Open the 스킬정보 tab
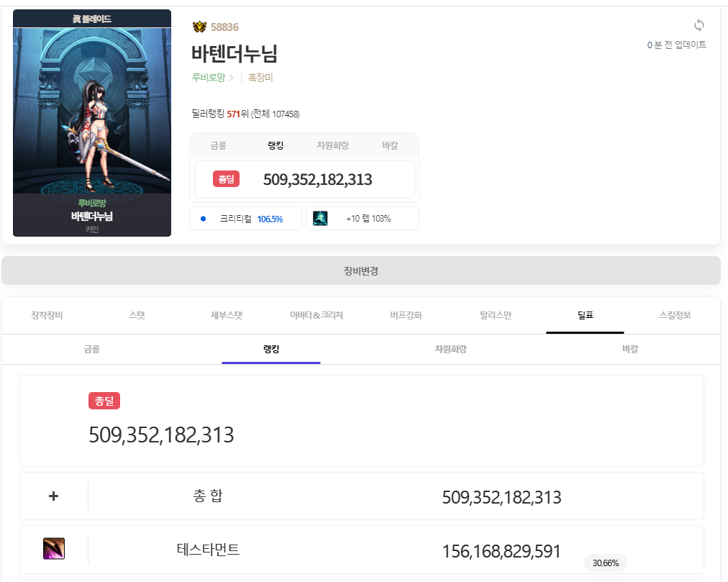Screen dimensions: 728x582 click(675, 315)
